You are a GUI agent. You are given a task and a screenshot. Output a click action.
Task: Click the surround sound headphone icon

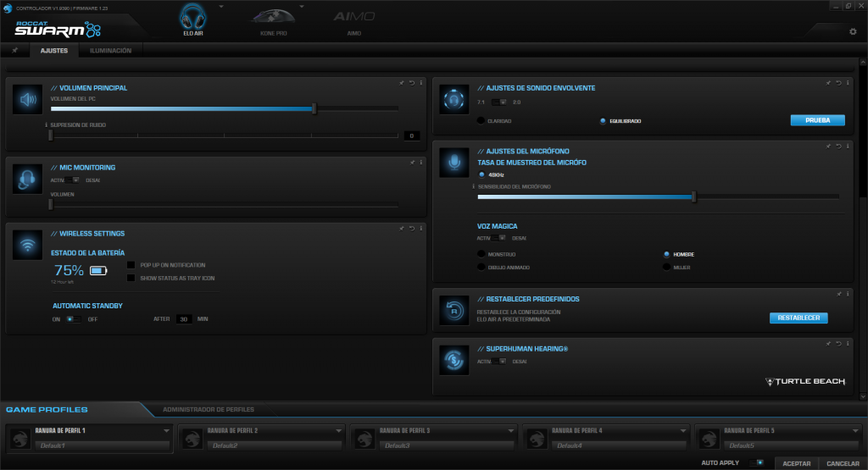coord(454,100)
